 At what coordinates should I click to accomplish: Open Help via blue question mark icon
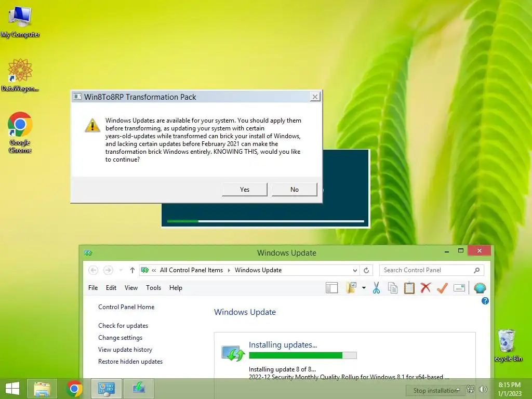pos(485,301)
